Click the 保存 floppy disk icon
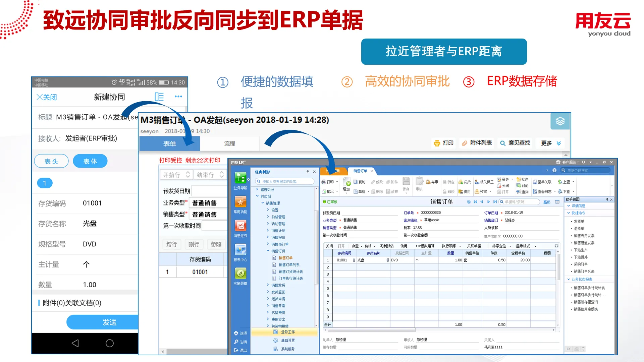The height and width of the screenshot is (362, 644). coord(406,181)
